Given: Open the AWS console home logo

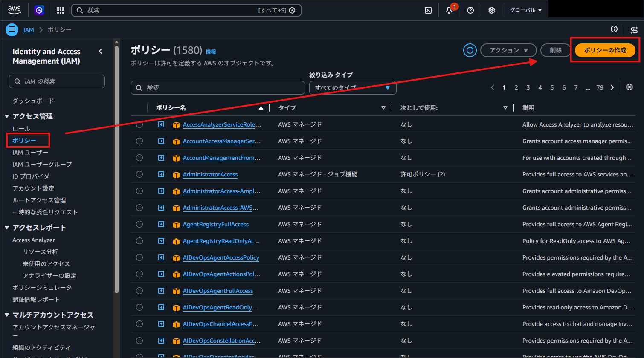Looking at the screenshot, I should 14,10.
